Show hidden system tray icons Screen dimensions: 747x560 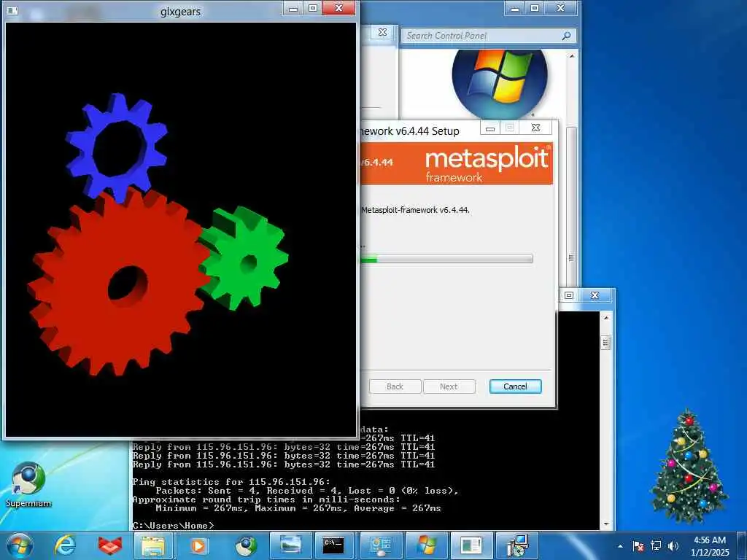point(620,546)
